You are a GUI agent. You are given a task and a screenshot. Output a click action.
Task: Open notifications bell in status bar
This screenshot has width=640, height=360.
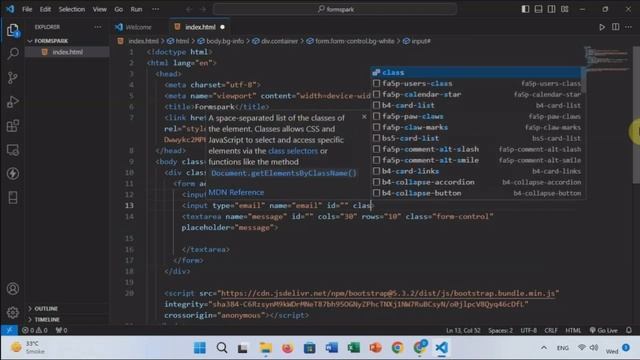tap(629, 330)
